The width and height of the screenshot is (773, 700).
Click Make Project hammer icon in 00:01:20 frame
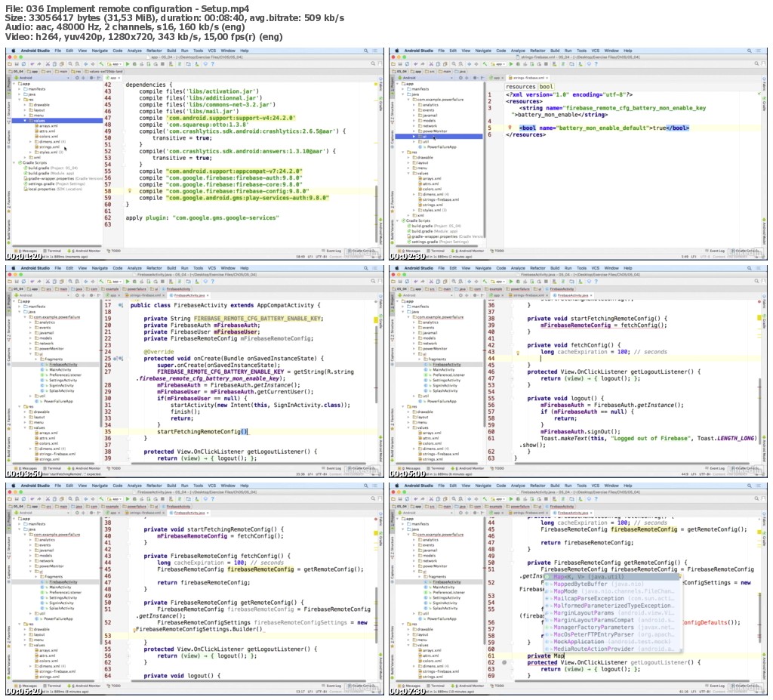tap(101, 63)
